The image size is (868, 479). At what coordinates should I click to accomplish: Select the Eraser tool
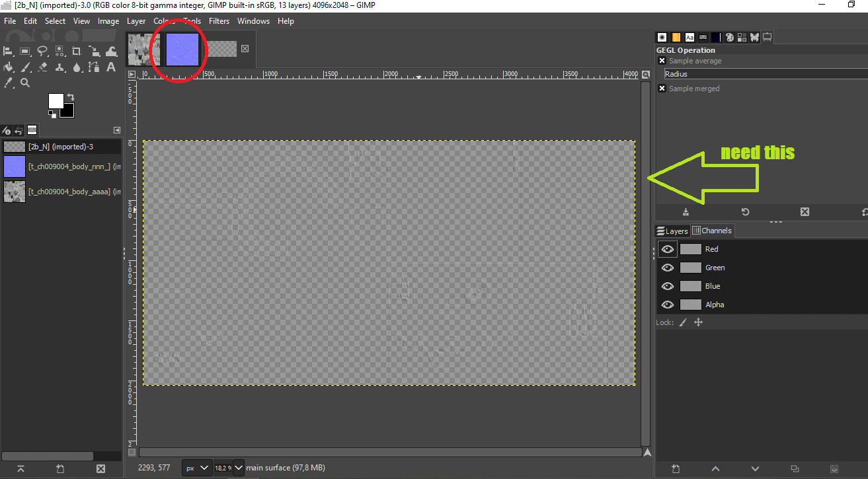(42, 67)
